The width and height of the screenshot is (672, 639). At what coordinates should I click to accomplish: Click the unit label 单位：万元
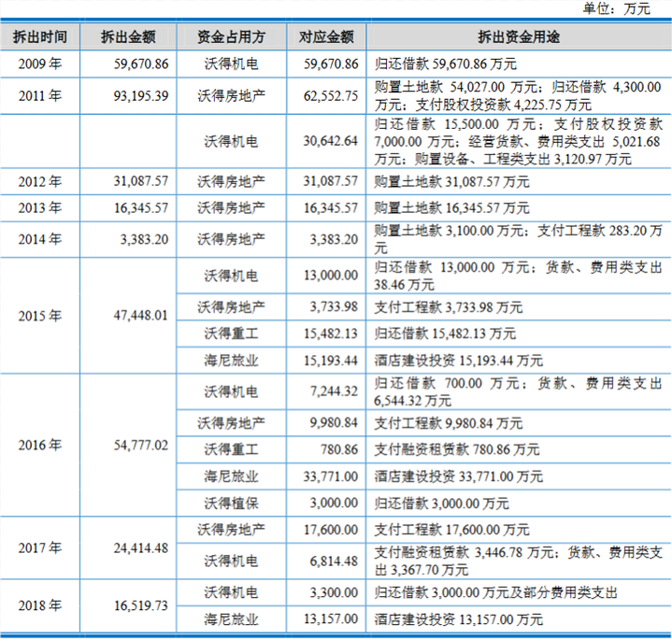pyautogui.click(x=616, y=8)
